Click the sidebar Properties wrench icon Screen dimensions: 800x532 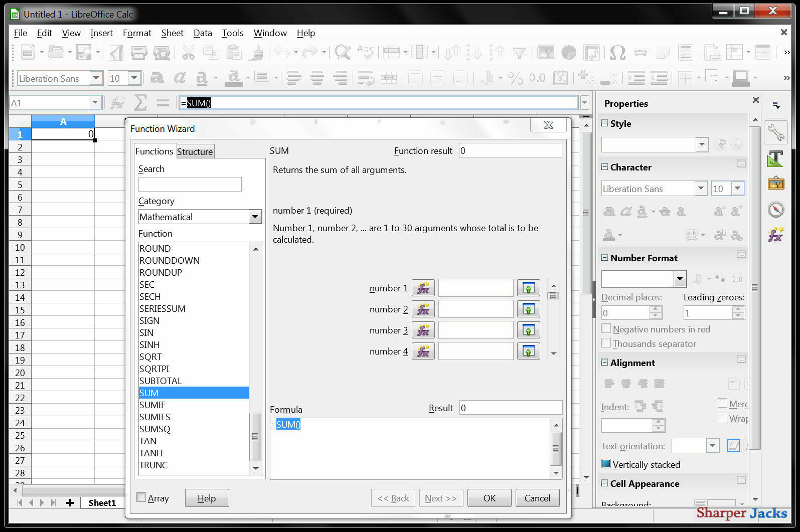pyautogui.click(x=775, y=133)
